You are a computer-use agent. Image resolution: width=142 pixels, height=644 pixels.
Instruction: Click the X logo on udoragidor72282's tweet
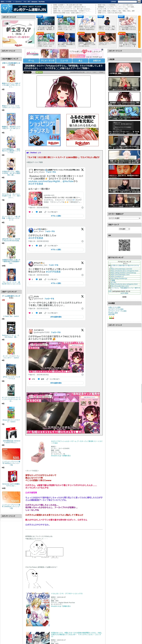click(82, 330)
